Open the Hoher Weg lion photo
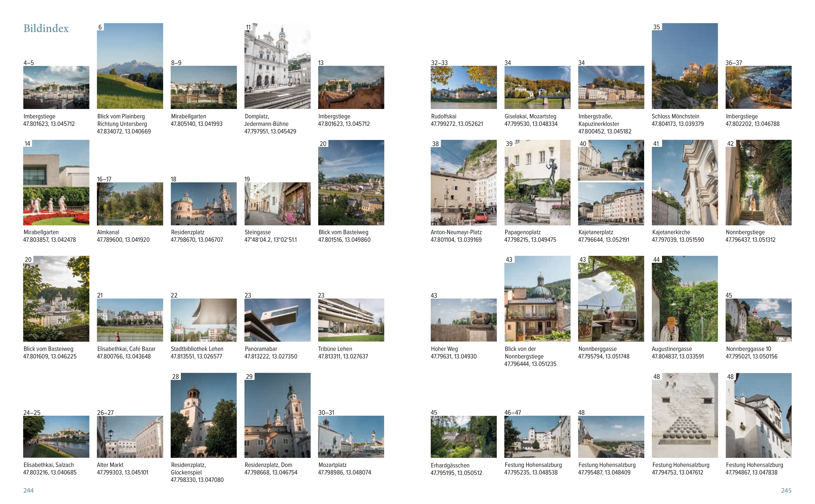 coord(463,320)
